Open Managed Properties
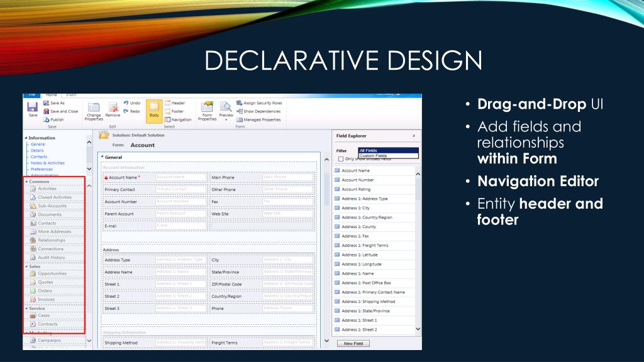This screenshot has width=644, height=362. pyautogui.click(x=258, y=119)
